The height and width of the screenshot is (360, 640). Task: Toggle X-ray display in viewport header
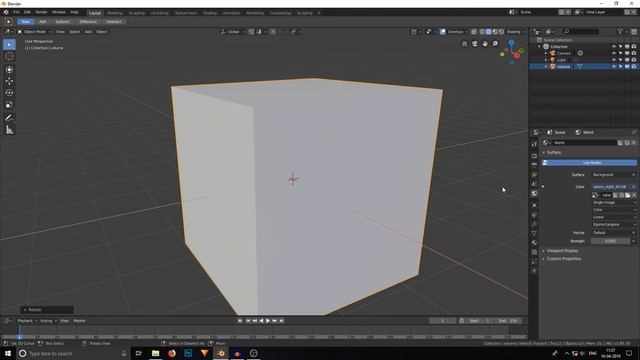tap(474, 31)
